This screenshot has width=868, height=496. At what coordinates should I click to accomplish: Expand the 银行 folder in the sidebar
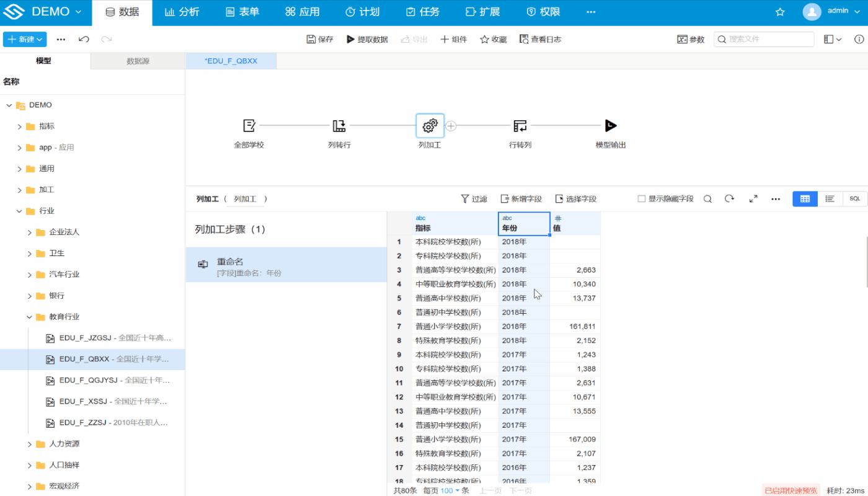[29, 295]
